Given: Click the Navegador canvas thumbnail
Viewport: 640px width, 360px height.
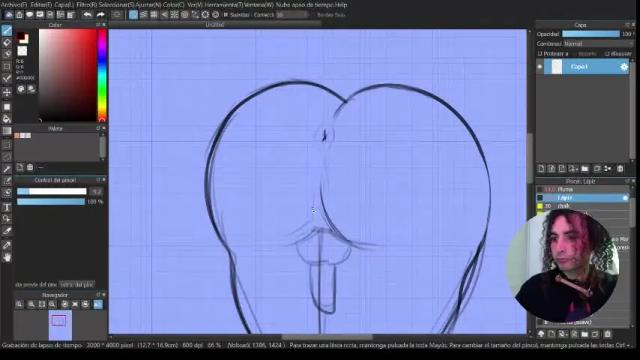Looking at the screenshot, I should click(60, 325).
